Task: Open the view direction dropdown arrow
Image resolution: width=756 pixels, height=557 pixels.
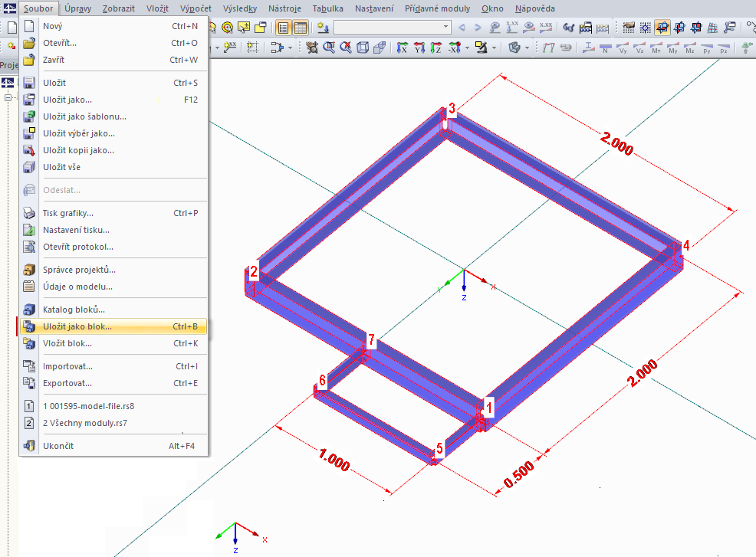Action: [x=467, y=48]
